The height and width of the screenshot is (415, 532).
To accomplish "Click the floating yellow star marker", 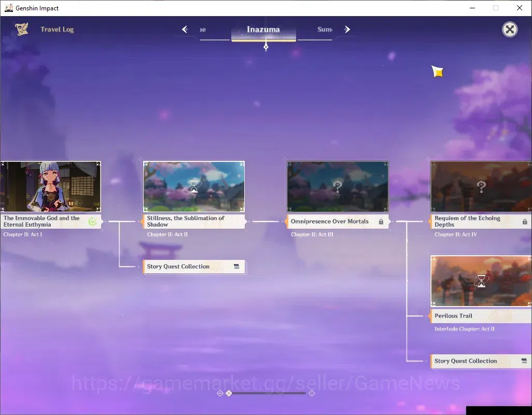I will coord(438,71).
